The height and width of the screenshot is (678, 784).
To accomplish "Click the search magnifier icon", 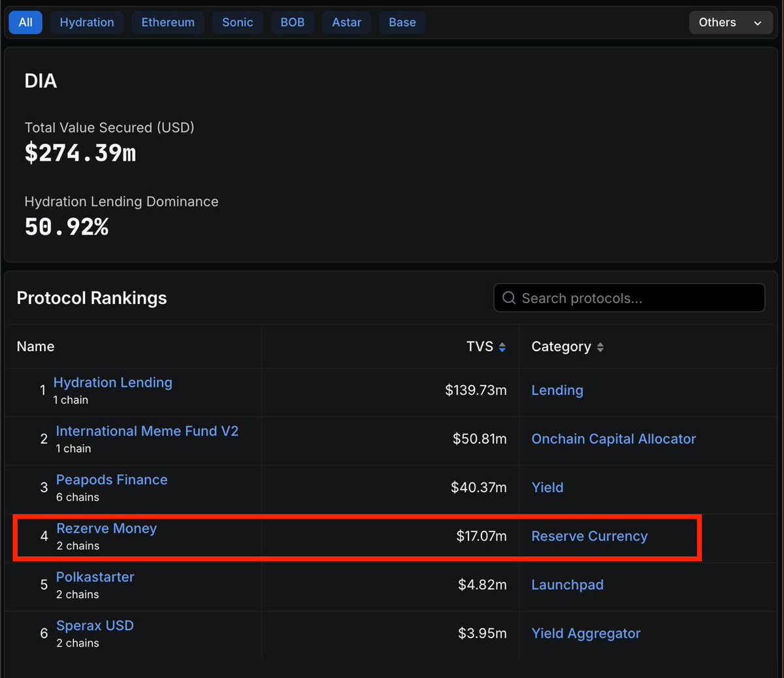I will pos(509,298).
